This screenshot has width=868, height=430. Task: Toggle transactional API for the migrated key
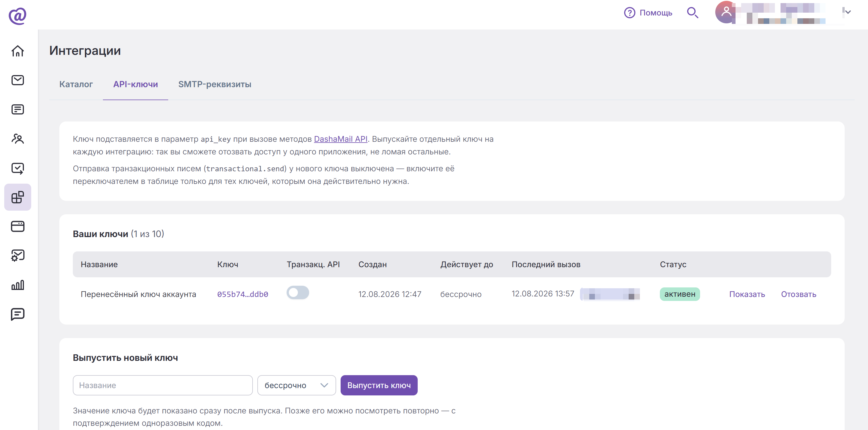pos(298,292)
